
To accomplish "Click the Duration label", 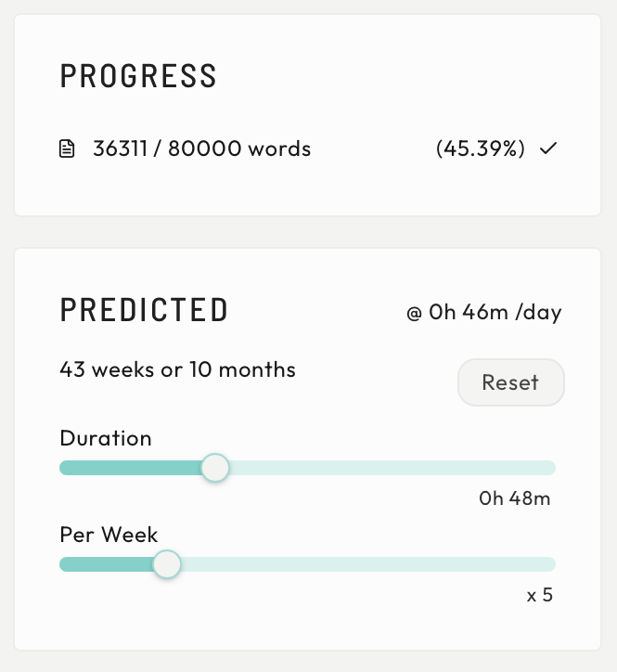I will coord(105,438).
